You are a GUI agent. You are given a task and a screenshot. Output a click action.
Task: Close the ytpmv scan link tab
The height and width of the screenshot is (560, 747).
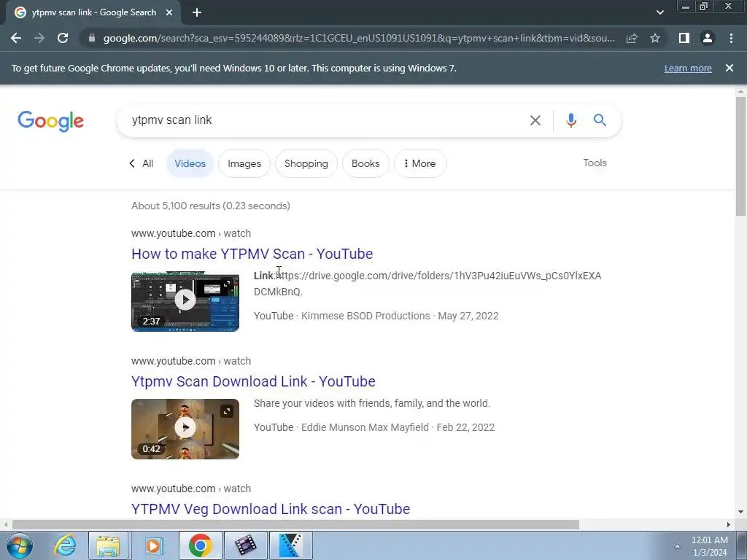tap(169, 13)
